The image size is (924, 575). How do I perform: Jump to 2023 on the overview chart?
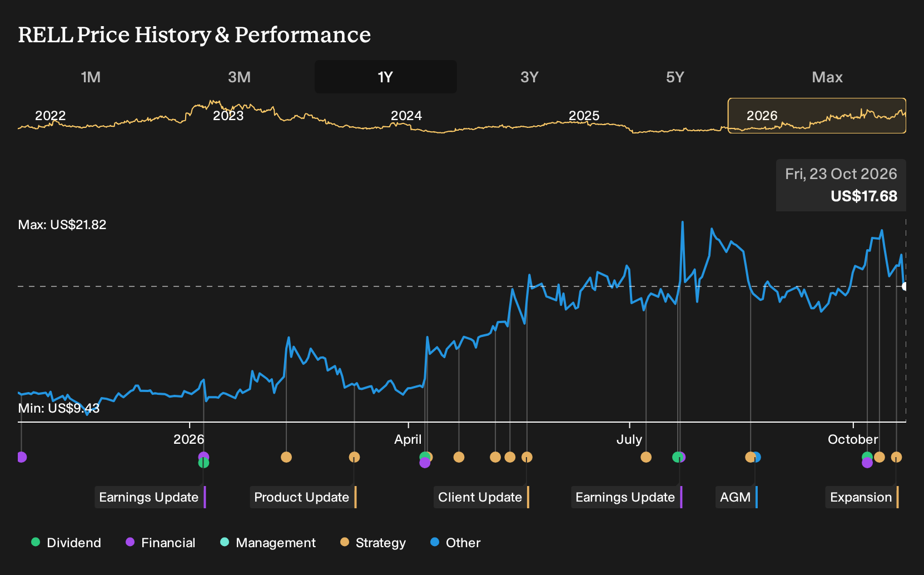point(228,116)
